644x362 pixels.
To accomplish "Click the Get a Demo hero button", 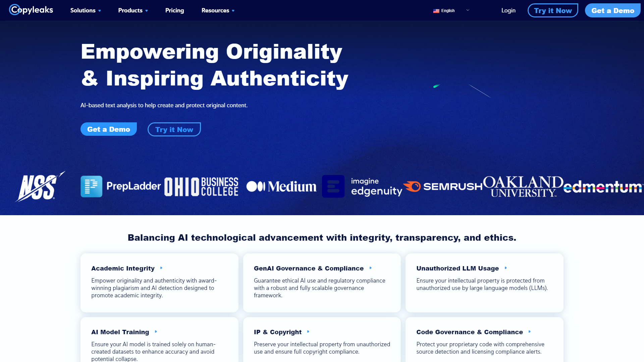I will [108, 129].
